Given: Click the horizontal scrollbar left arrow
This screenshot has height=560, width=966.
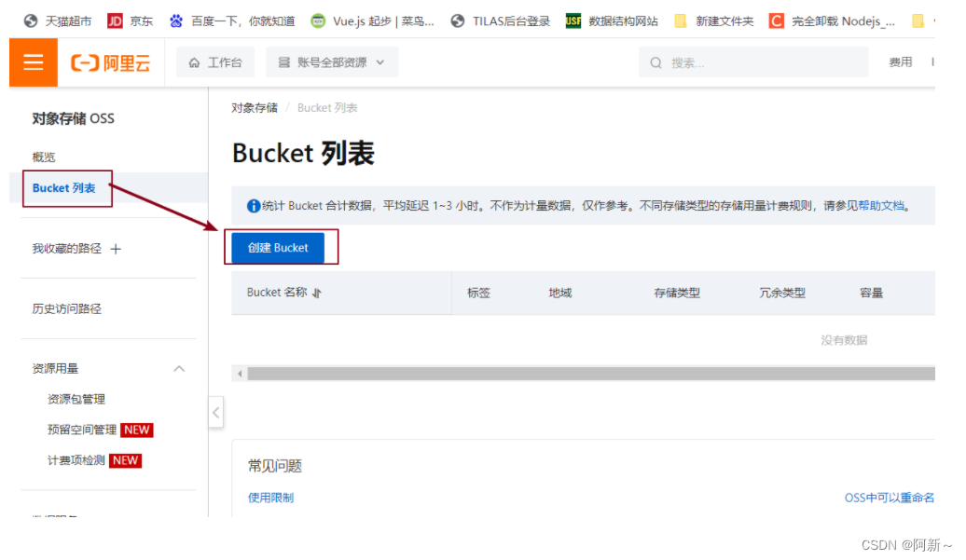Looking at the screenshot, I should [240, 374].
